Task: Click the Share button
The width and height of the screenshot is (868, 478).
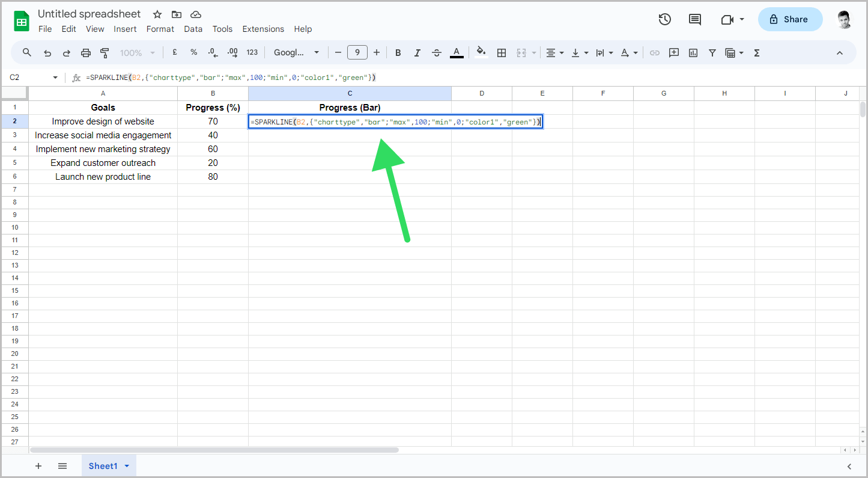Action: pyautogui.click(x=790, y=19)
